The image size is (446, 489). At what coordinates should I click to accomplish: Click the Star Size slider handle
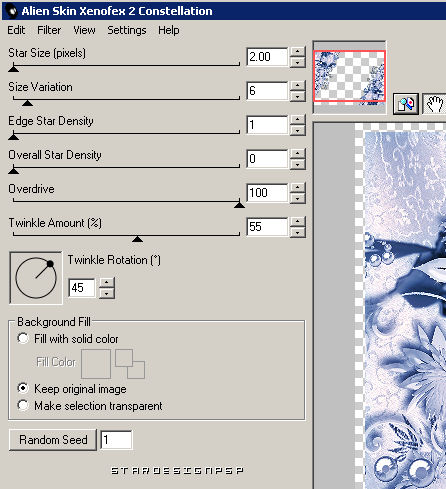13,69
